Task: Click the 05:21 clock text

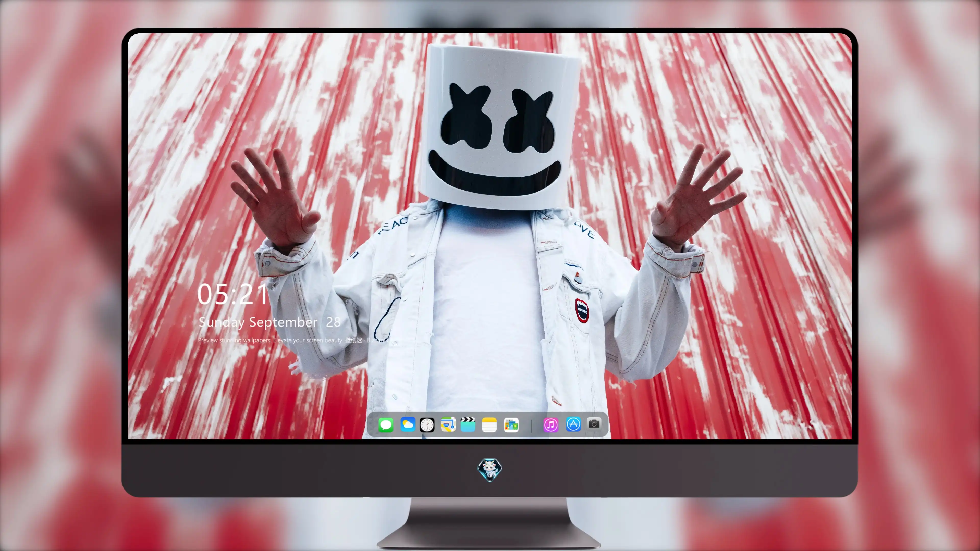Action: coord(232,294)
